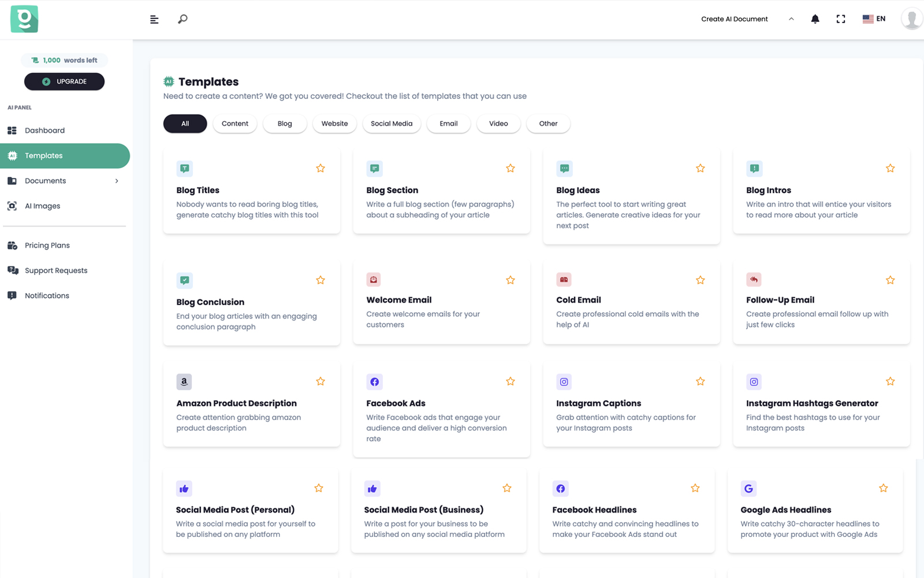This screenshot has width=924, height=578.
Task: Select the Email templates tab
Action: (448, 123)
